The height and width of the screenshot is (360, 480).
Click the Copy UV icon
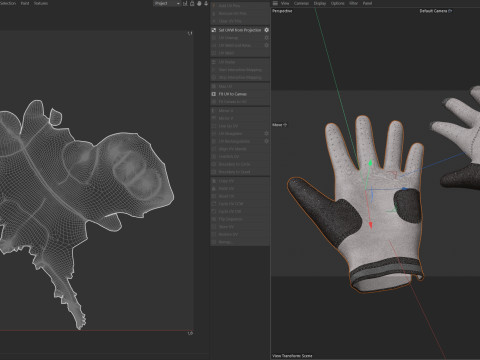pyautogui.click(x=214, y=181)
